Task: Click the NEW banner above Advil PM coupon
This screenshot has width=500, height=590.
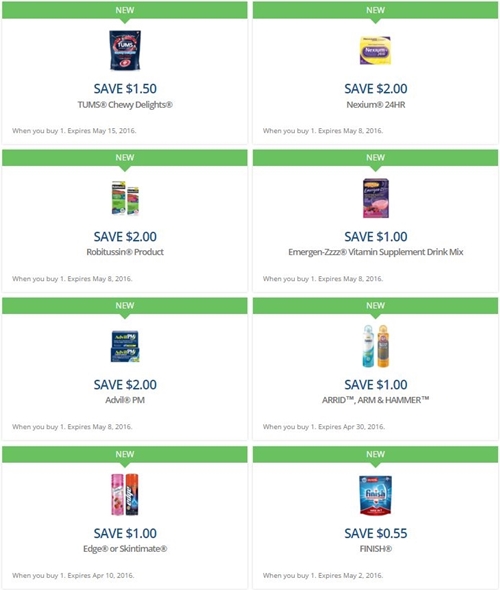Action: tap(125, 306)
